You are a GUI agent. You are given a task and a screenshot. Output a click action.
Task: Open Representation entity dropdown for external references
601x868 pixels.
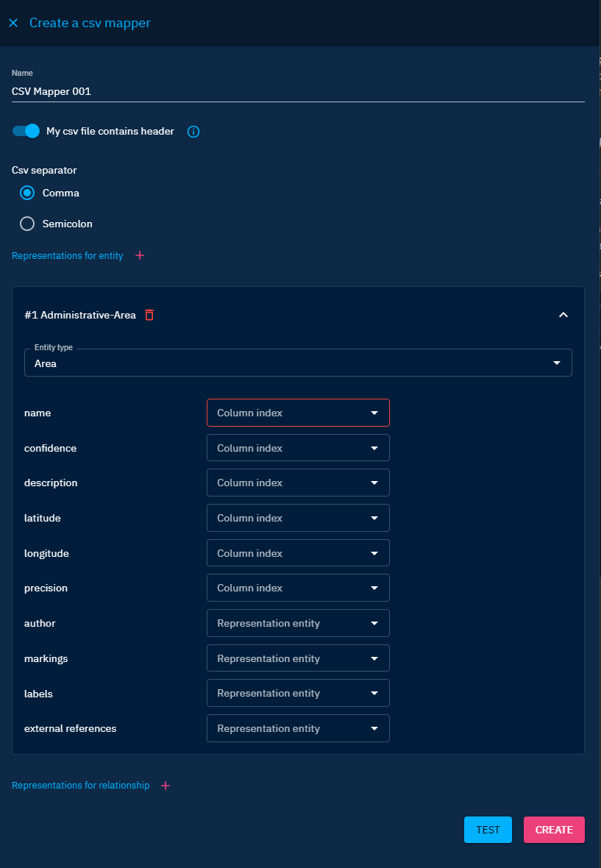(x=298, y=728)
